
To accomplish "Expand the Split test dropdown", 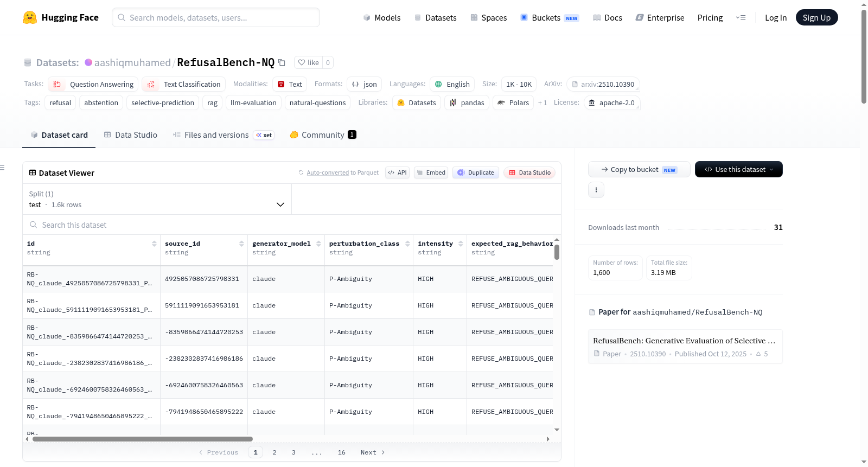I will [157, 199].
